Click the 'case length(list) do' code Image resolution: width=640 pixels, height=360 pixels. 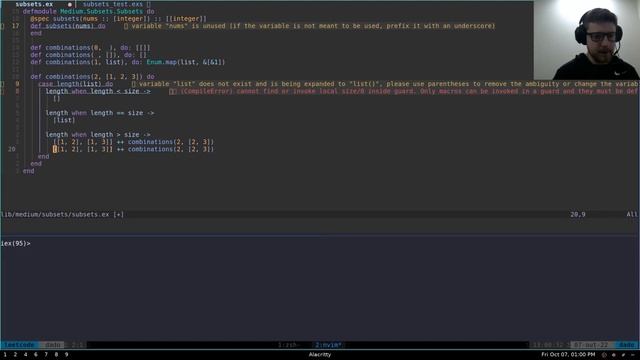pos(76,84)
